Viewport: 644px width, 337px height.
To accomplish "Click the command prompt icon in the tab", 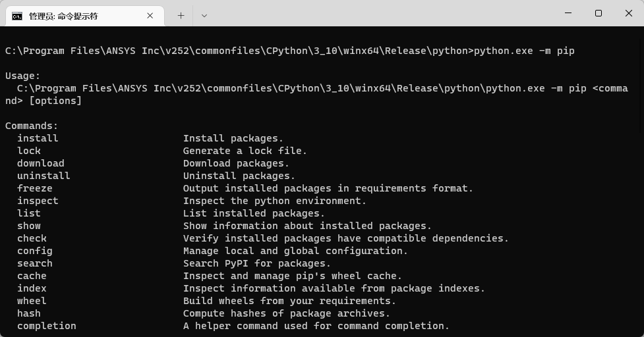I will 17,16.
